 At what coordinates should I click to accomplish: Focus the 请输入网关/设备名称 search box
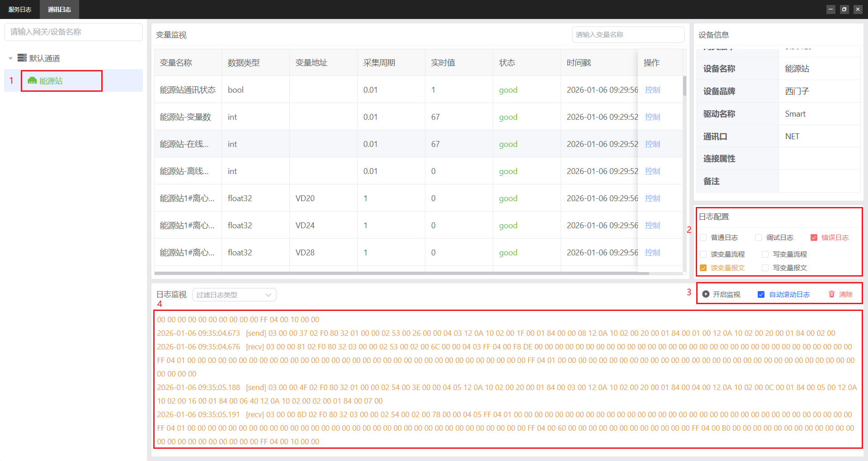pos(73,32)
